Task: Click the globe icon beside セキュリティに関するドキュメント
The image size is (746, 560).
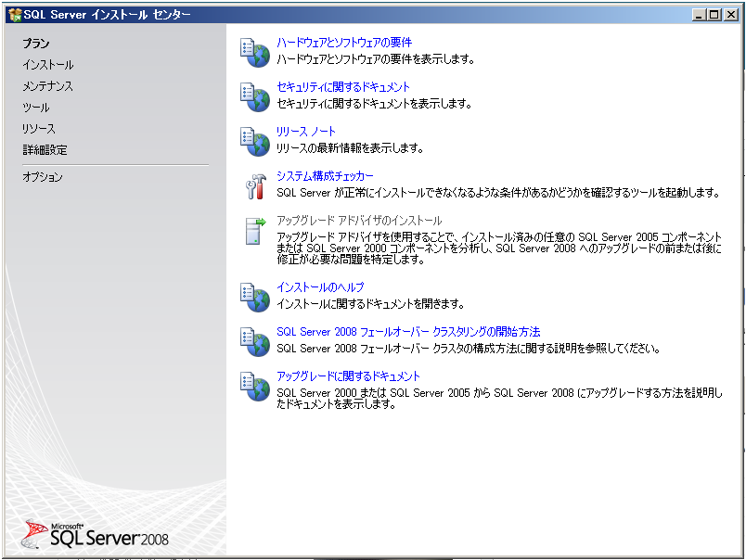Action: 255,97
